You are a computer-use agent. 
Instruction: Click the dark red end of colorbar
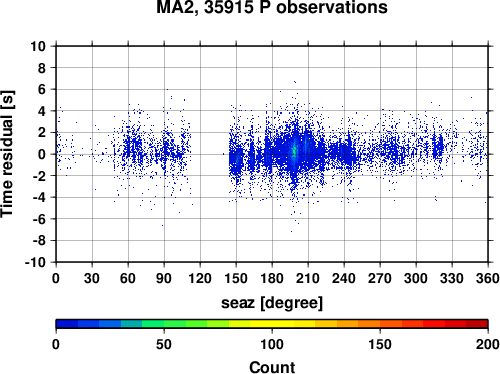[x=477, y=324]
